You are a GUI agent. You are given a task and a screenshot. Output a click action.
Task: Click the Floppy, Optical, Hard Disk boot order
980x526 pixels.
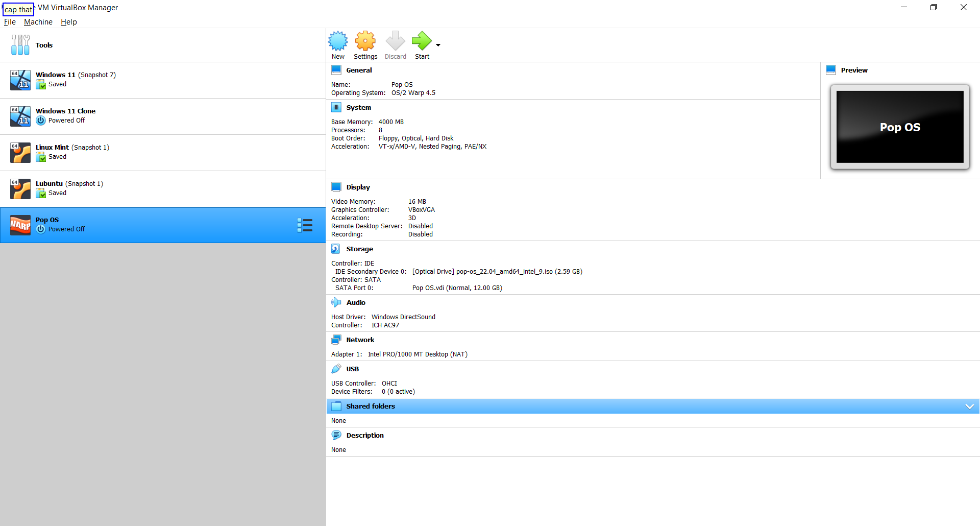click(x=416, y=138)
